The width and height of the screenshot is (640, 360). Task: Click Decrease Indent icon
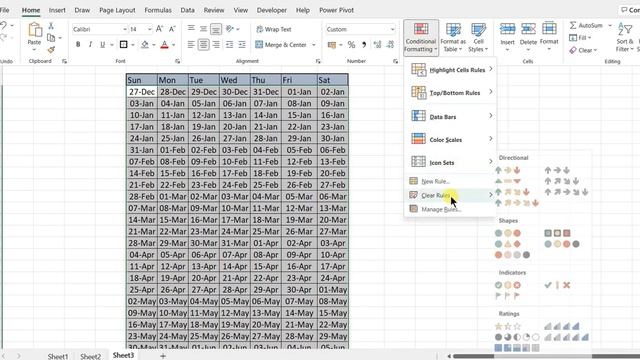pos(229,44)
